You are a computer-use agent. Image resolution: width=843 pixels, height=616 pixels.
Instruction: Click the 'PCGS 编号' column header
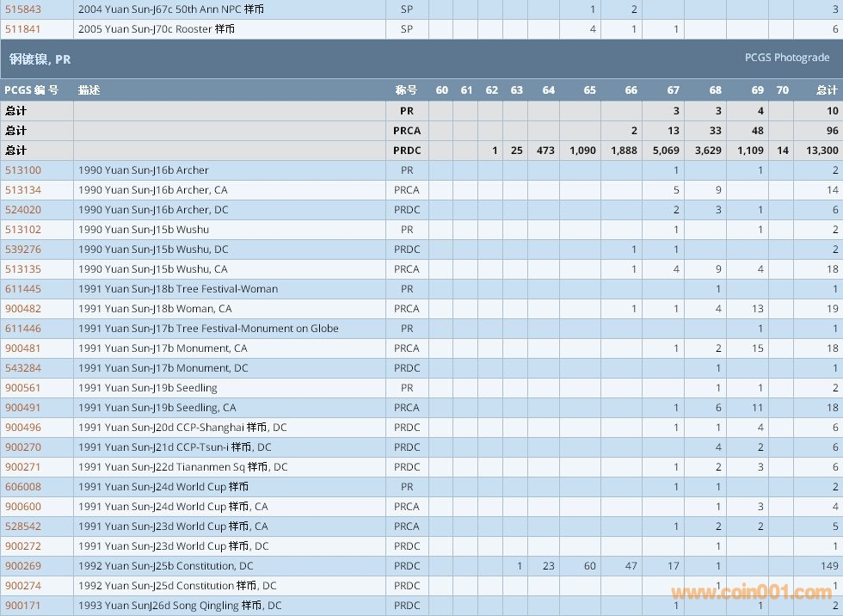(x=31, y=90)
